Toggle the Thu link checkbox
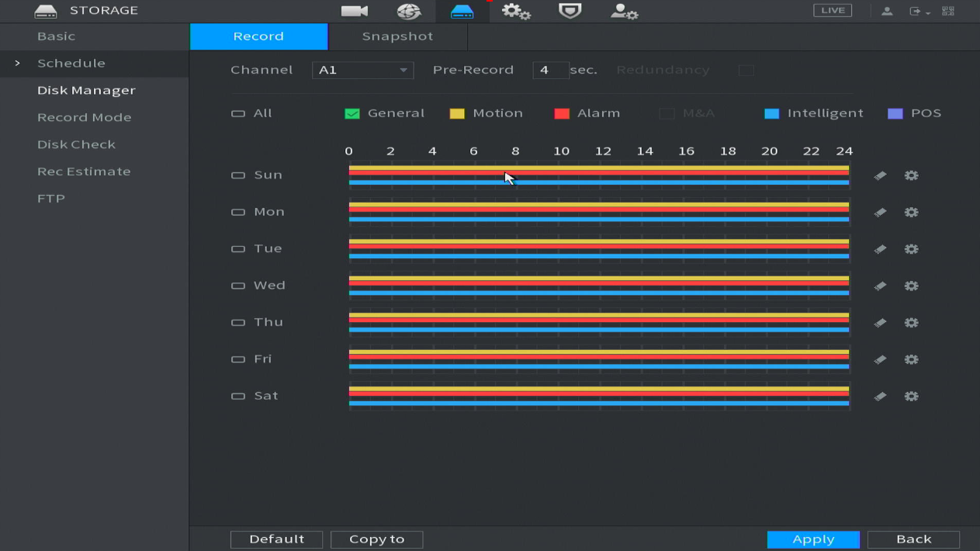This screenshot has height=551, width=980. tap(237, 322)
